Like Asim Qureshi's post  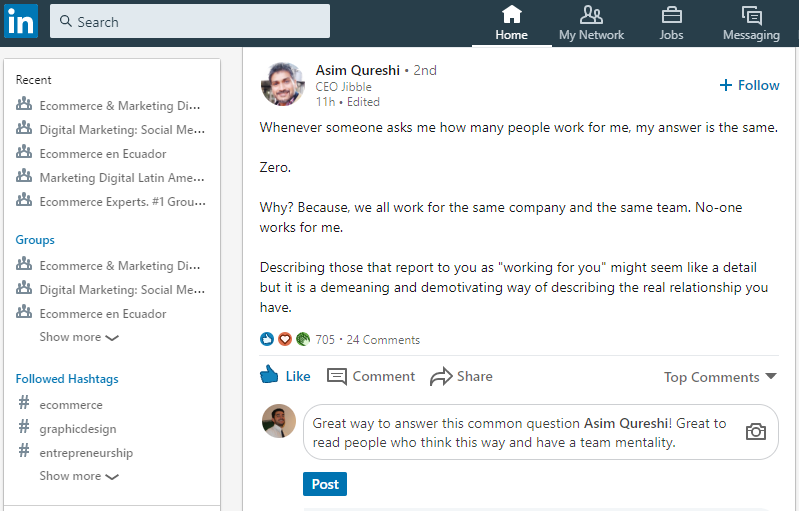point(285,376)
